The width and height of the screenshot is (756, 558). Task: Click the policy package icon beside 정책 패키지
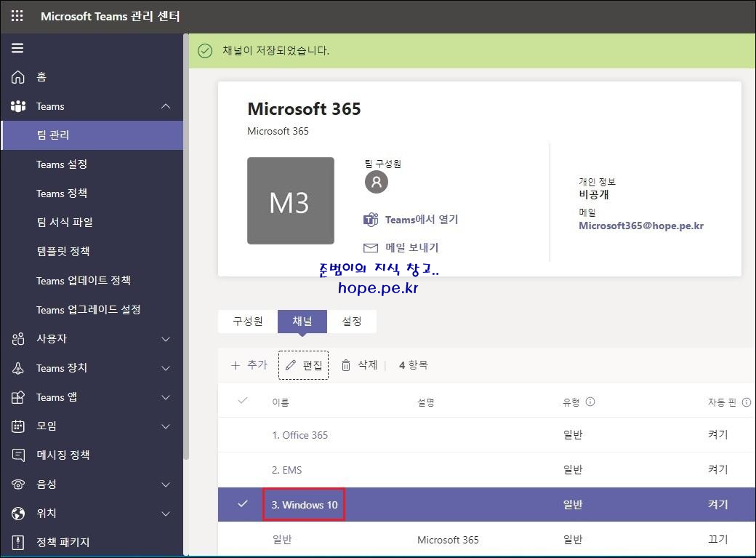(18, 543)
